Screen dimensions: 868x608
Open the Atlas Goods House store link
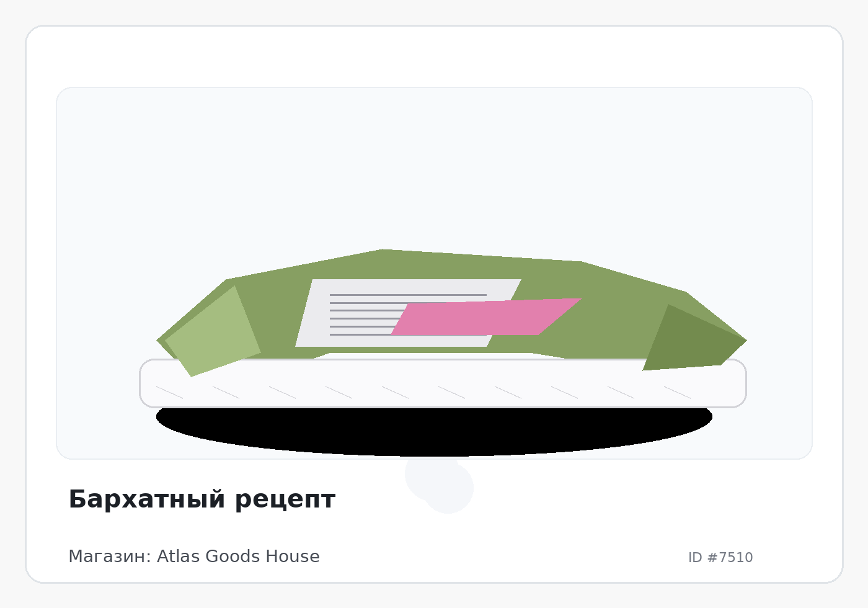[x=238, y=557]
